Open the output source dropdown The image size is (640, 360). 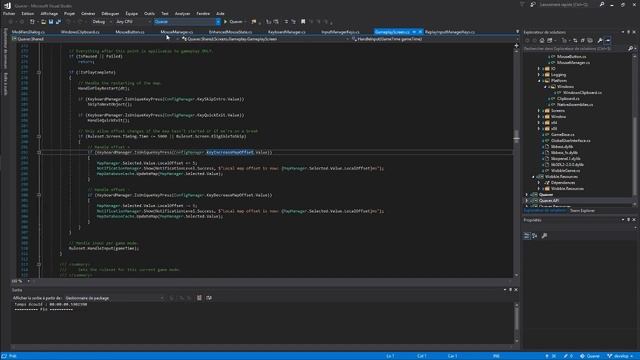pos(114,298)
